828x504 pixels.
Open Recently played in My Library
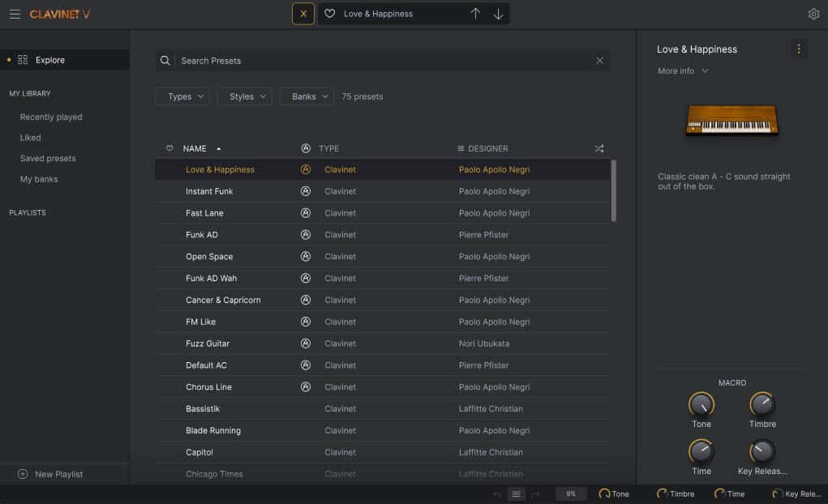51,117
